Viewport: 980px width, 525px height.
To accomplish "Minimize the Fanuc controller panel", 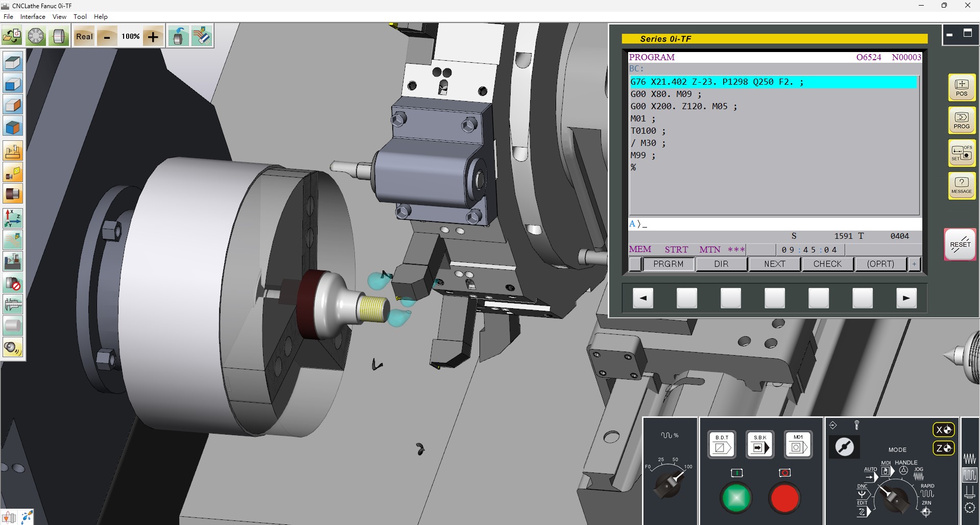I will click(x=949, y=34).
